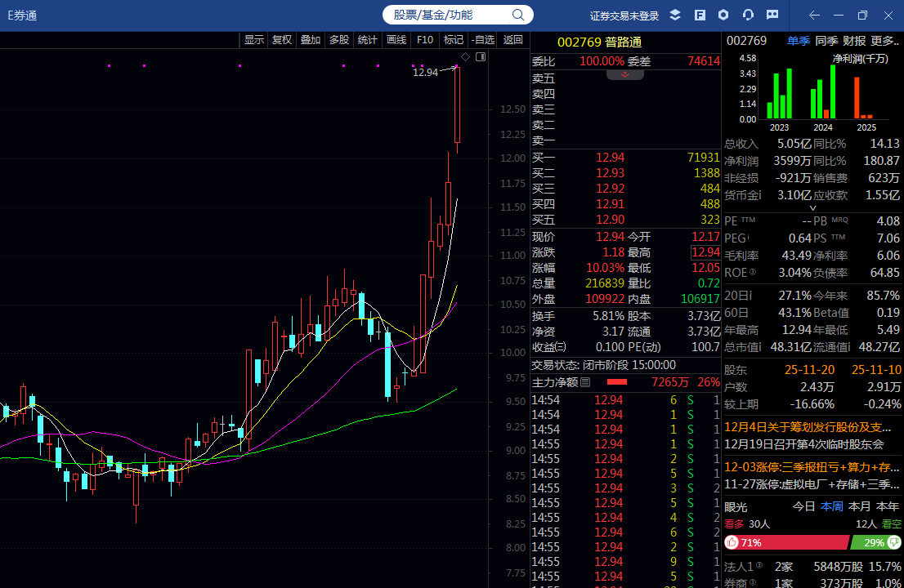Click the boxed 最高 value 12.94
Screen dimensions: 904x588
pyautogui.click(x=705, y=252)
